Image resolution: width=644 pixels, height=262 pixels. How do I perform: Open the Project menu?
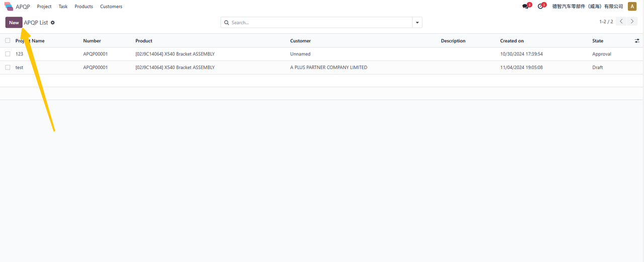(44, 7)
